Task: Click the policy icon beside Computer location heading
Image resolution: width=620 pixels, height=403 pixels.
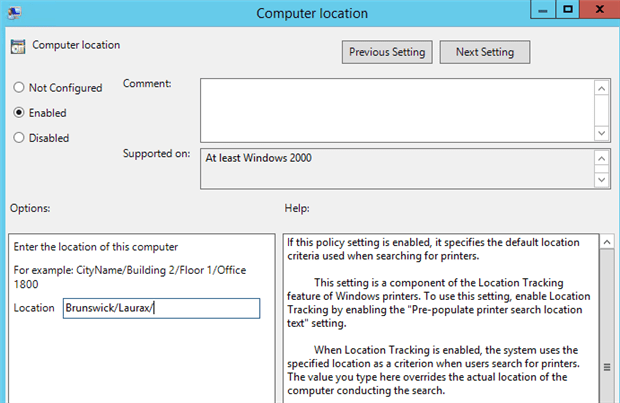Action: 19,46
